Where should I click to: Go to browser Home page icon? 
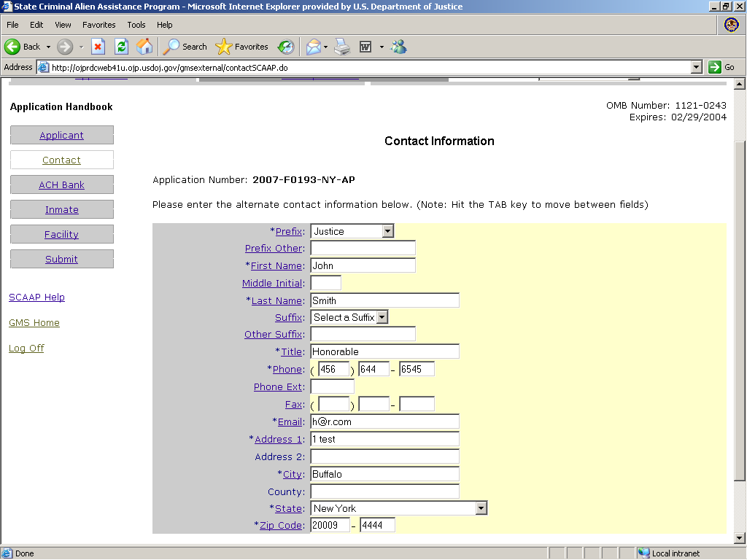[x=144, y=47]
